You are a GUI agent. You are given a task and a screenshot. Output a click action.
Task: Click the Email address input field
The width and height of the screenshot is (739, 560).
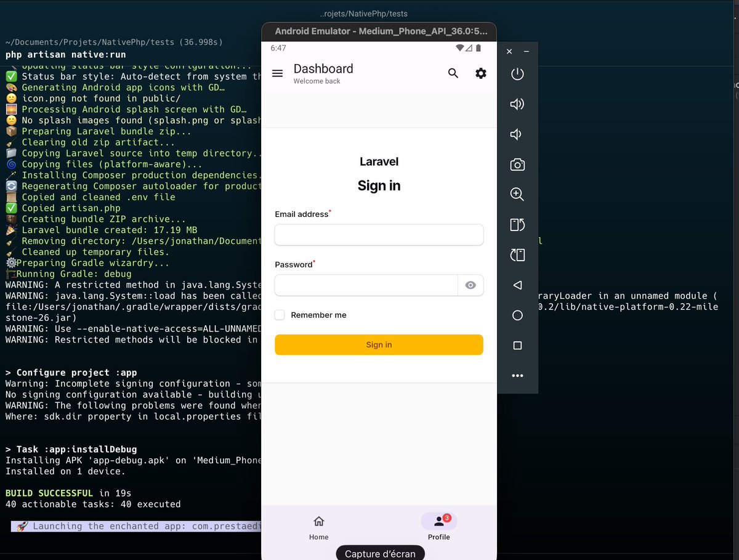click(379, 235)
